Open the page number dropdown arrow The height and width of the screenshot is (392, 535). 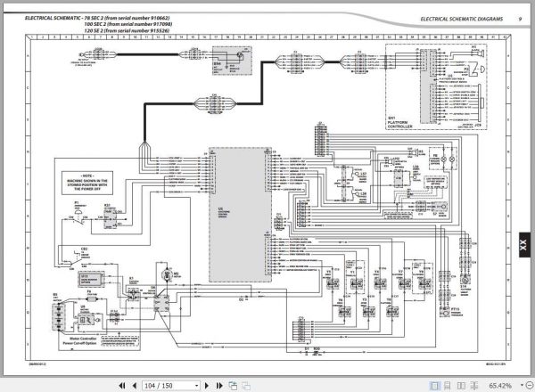(196, 386)
